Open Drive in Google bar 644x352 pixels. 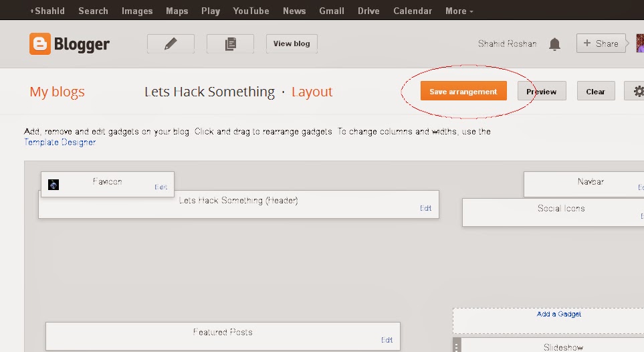point(368,11)
